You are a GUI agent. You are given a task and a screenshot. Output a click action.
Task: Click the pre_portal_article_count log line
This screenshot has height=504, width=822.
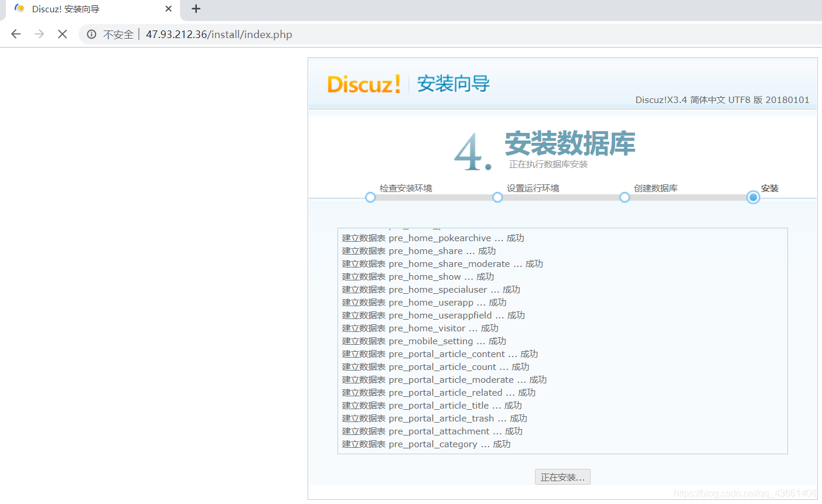pyautogui.click(x=435, y=367)
